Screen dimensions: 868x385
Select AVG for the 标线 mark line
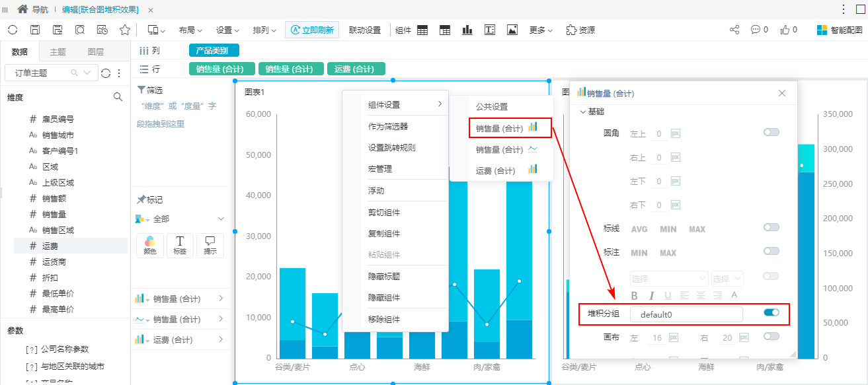coord(639,229)
